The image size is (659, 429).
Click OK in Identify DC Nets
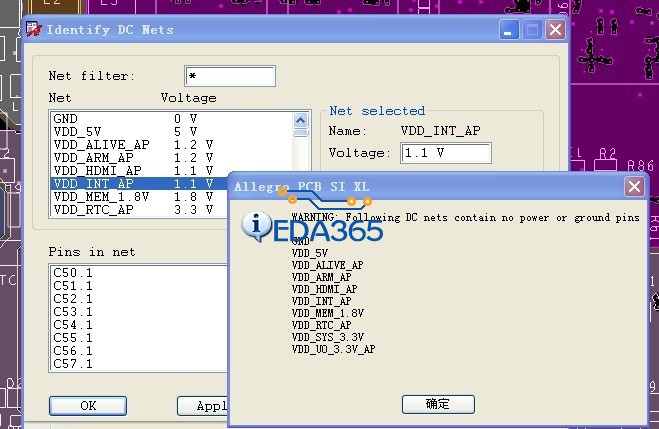88,405
